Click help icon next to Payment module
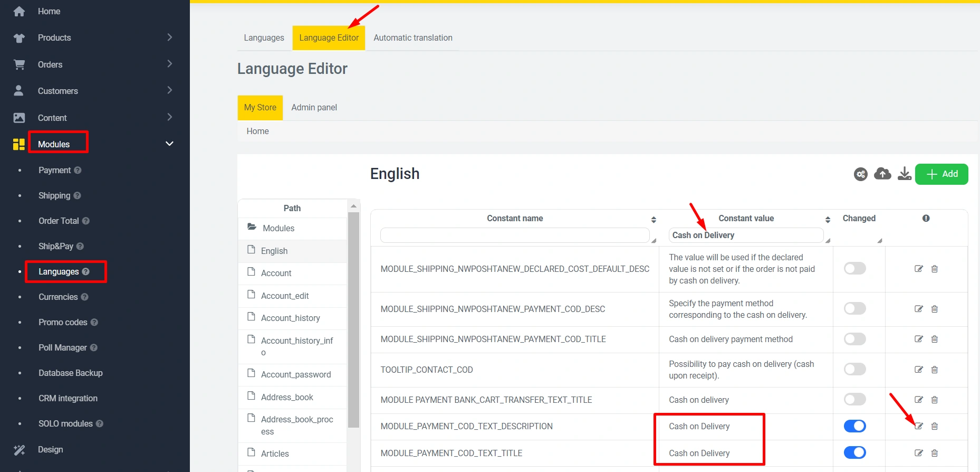This screenshot has width=980, height=472. pyautogui.click(x=78, y=171)
